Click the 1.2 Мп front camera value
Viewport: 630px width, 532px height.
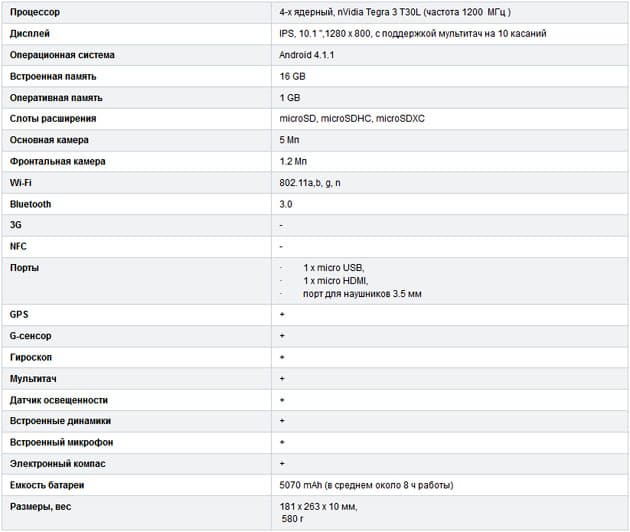[293, 161]
